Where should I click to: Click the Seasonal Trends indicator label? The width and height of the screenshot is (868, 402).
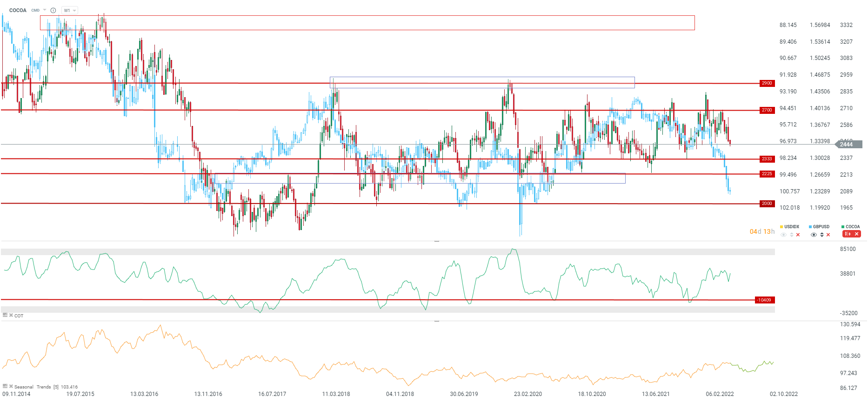coord(33,387)
